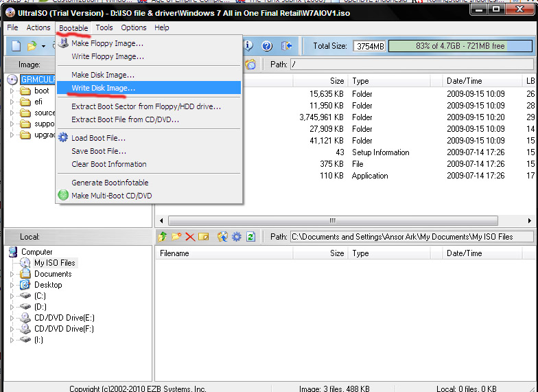
Task: Open the File menu
Action: click(x=12, y=27)
